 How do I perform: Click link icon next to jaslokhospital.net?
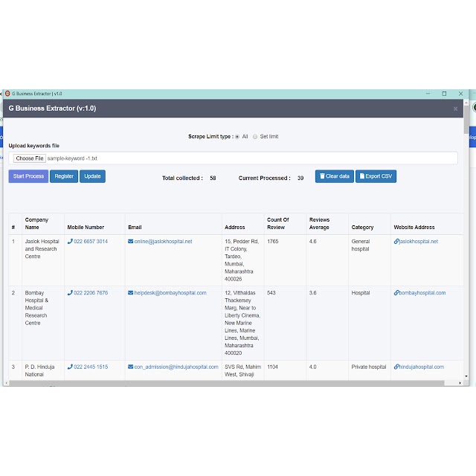(396, 242)
